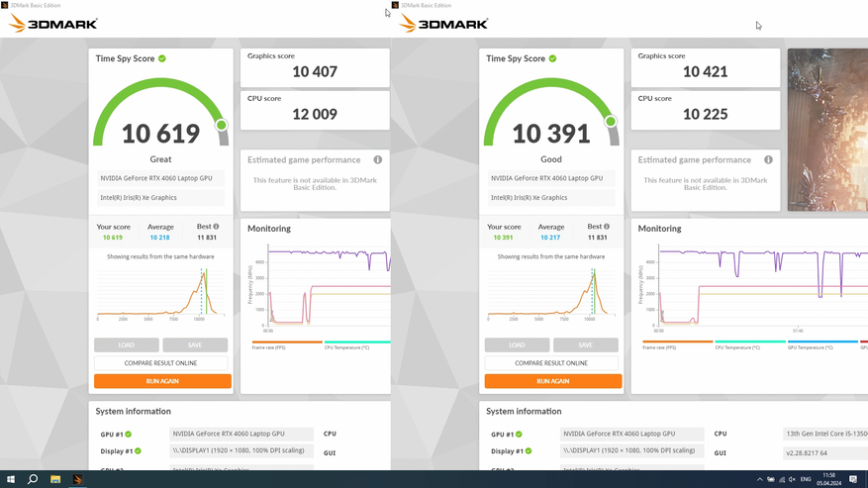Screen dimensions: 868x488
Task: Click COMPARE RESULT ONLINE under score 10 391
Action: pos(551,363)
